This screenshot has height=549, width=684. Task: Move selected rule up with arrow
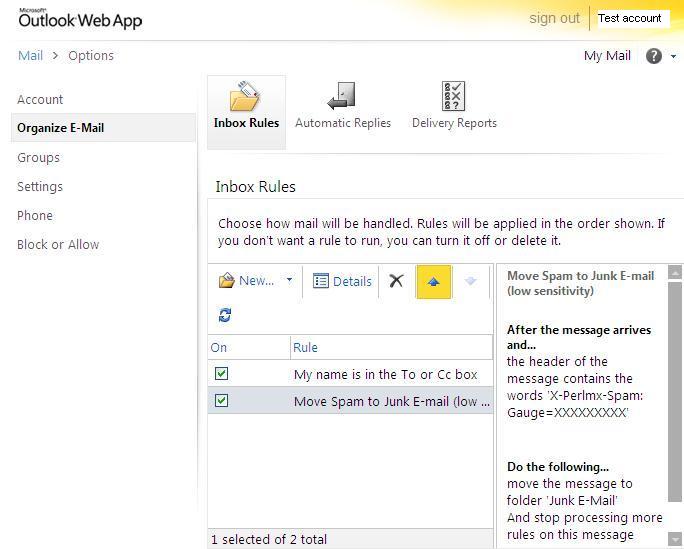click(433, 281)
